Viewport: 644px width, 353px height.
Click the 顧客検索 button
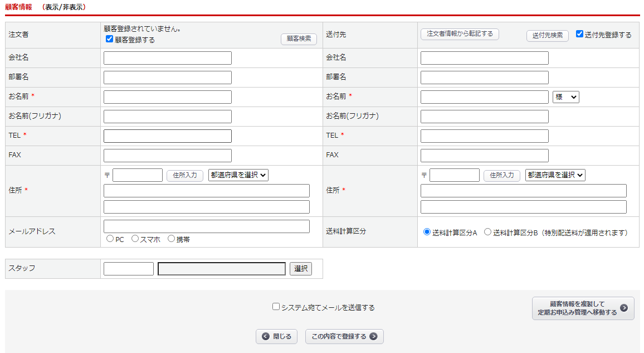[299, 39]
